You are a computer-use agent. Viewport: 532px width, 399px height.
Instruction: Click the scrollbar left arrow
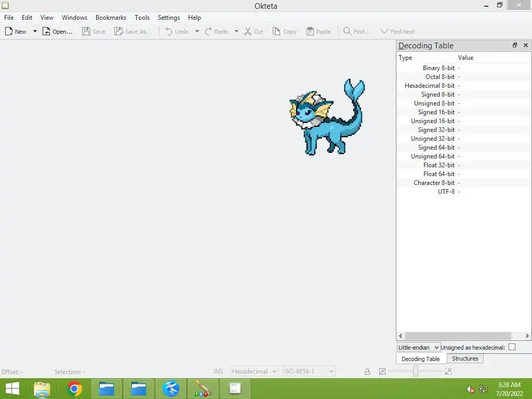(401, 336)
